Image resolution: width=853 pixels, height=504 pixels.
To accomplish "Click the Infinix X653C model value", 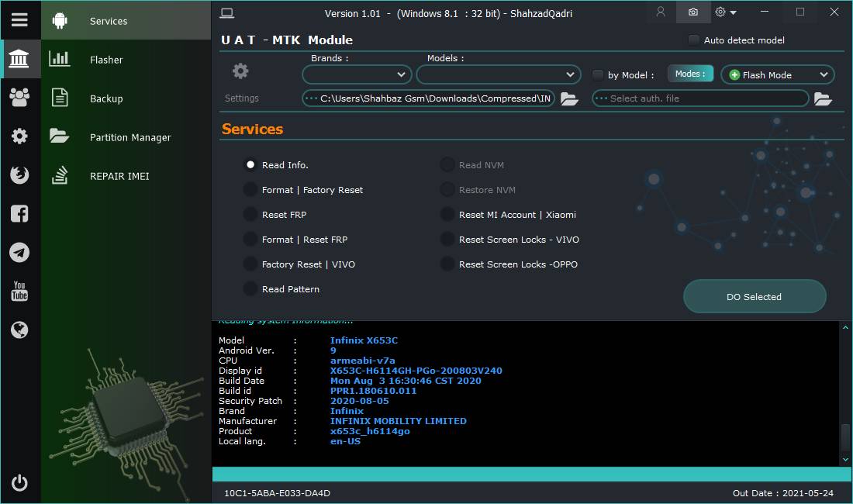I will pos(364,340).
